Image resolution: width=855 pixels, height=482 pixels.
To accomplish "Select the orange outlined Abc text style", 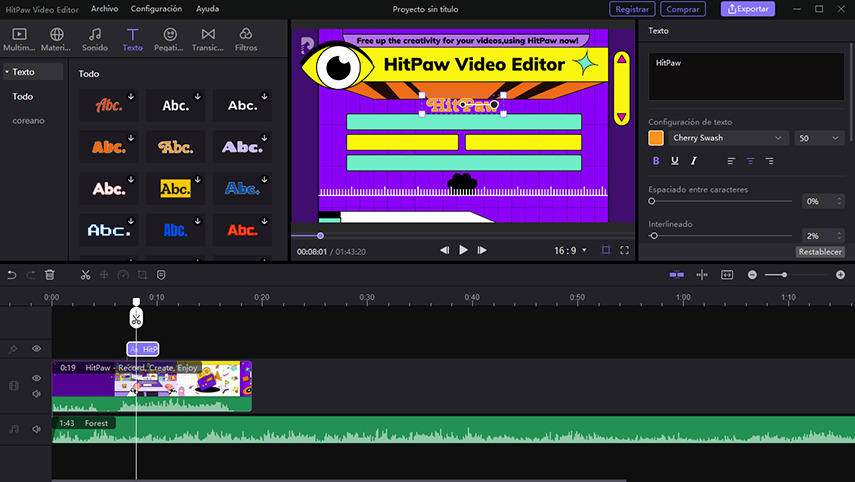I will click(176, 147).
